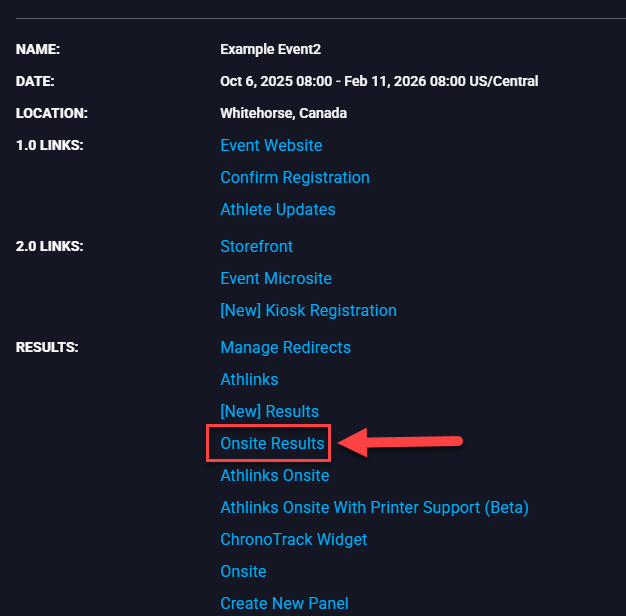Open the ChronoTrack Widget link
626x616 pixels.
pyautogui.click(x=293, y=540)
